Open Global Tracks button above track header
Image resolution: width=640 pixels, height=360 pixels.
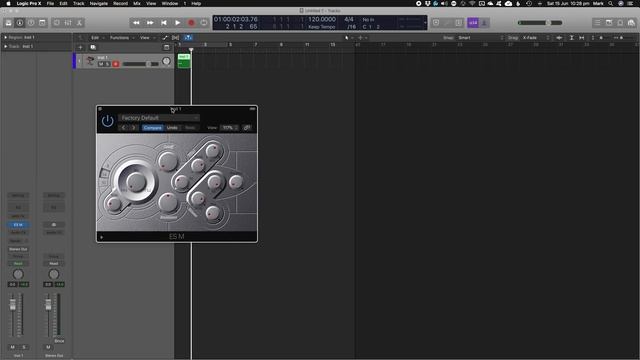coord(166,47)
